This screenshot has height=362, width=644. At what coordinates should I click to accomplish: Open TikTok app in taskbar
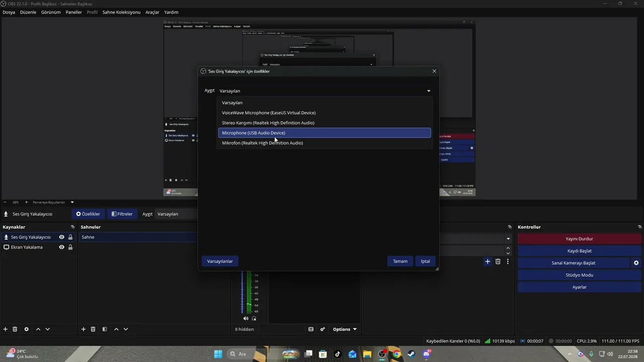click(x=338, y=354)
